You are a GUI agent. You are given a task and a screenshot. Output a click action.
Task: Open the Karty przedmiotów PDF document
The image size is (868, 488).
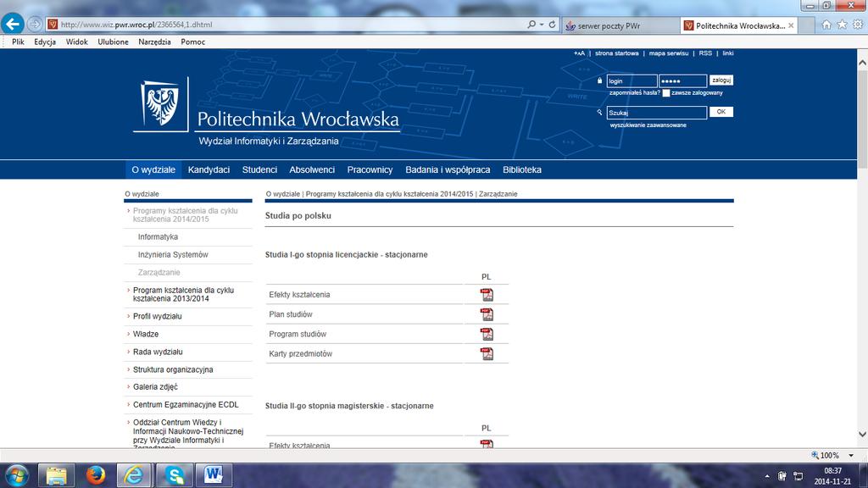(x=487, y=353)
